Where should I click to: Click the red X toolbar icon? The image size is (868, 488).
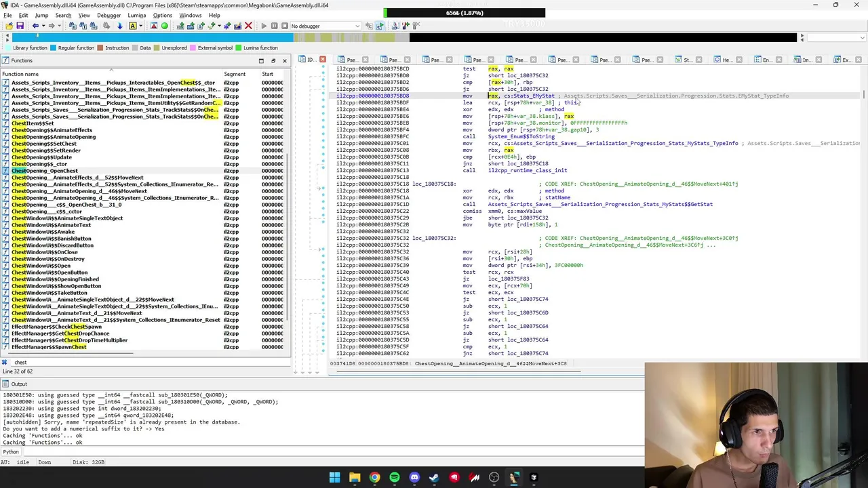(248, 26)
